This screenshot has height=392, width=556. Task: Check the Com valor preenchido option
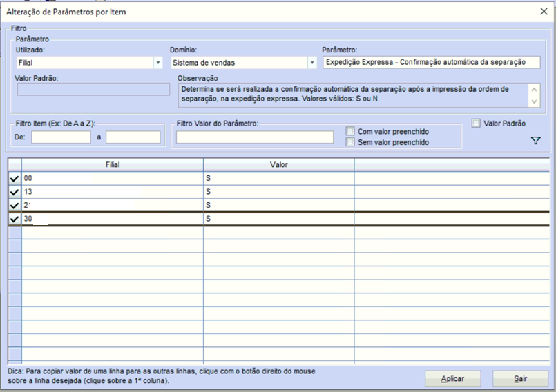(x=351, y=131)
